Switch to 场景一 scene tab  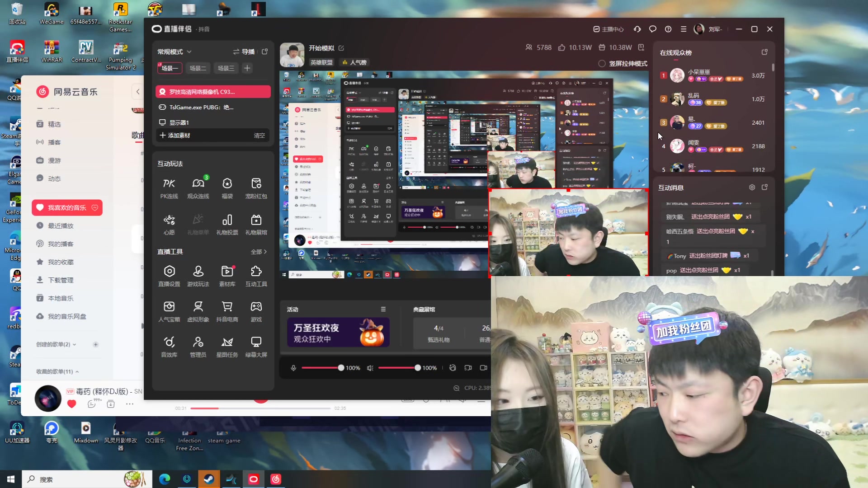tap(170, 68)
